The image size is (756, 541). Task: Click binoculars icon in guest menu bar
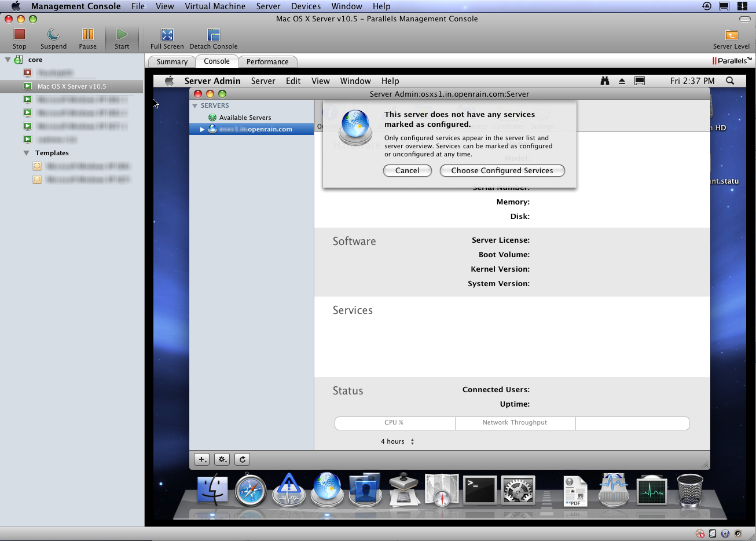coord(605,81)
